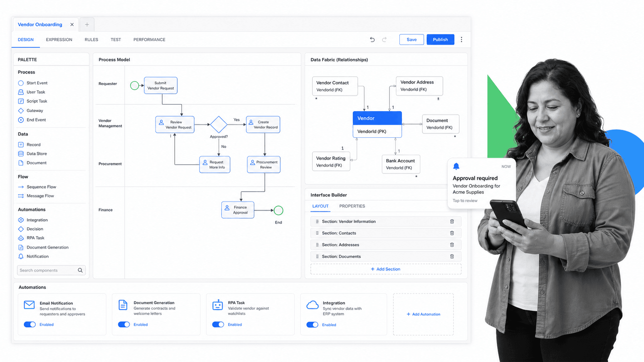This screenshot has height=362, width=644.
Task: Pick the User Task palette icon
Action: tap(21, 92)
